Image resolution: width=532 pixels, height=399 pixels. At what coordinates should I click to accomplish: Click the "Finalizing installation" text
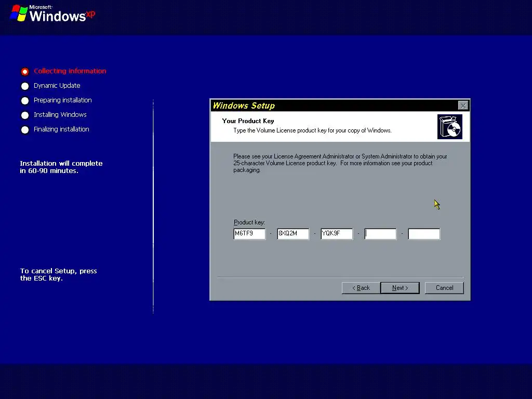pos(61,129)
